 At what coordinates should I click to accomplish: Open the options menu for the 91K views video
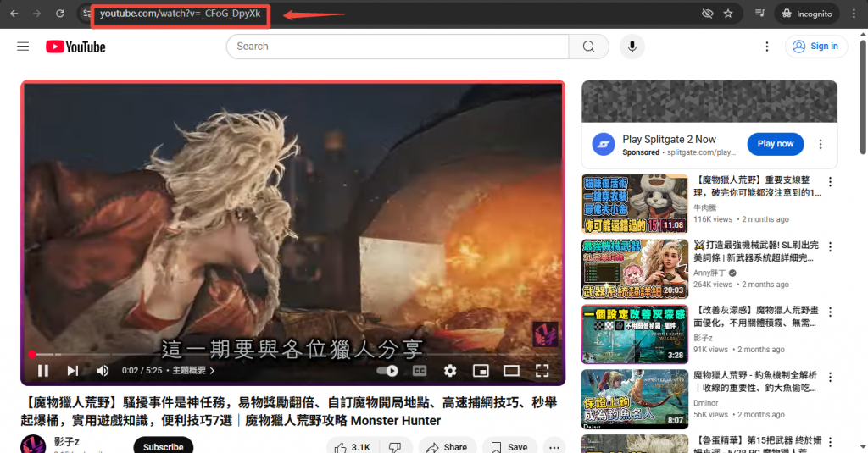(830, 312)
